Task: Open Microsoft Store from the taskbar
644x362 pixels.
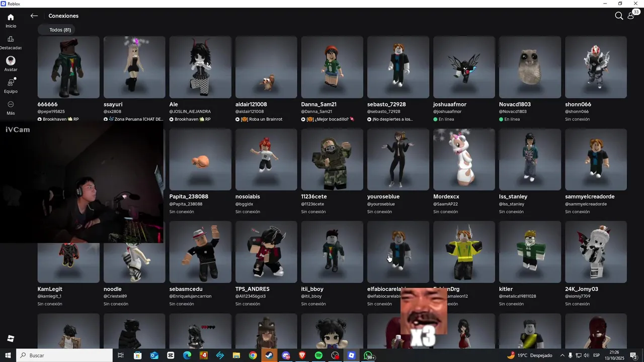Action: click(137, 355)
